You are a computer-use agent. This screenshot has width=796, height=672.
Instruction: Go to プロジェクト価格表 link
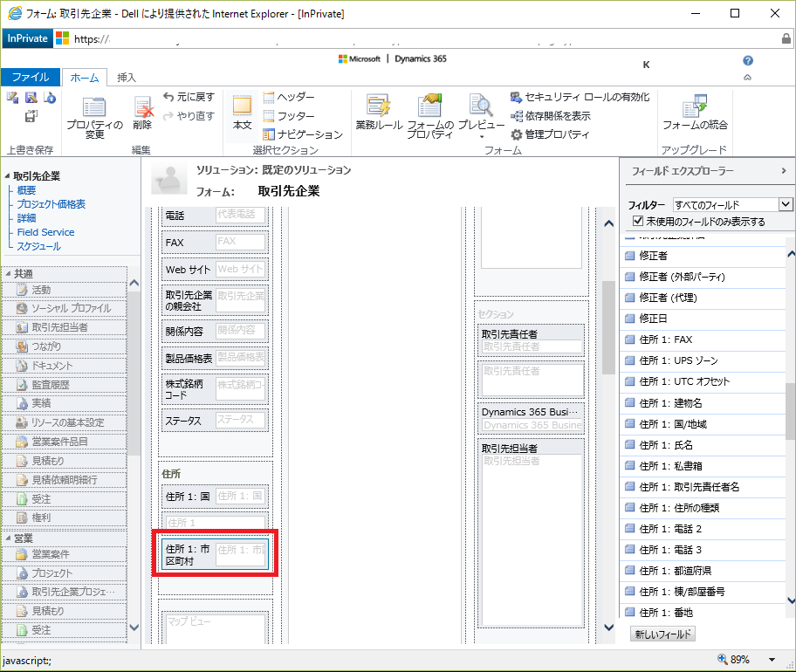tap(51, 204)
